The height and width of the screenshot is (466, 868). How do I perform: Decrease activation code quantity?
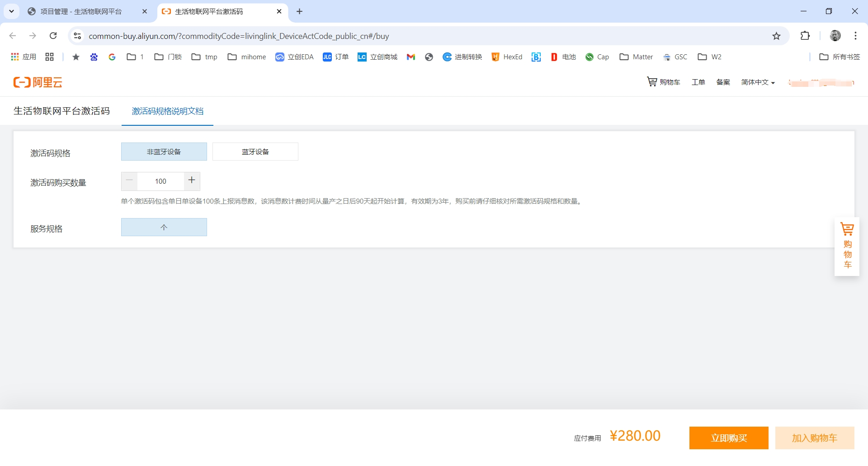click(x=129, y=181)
